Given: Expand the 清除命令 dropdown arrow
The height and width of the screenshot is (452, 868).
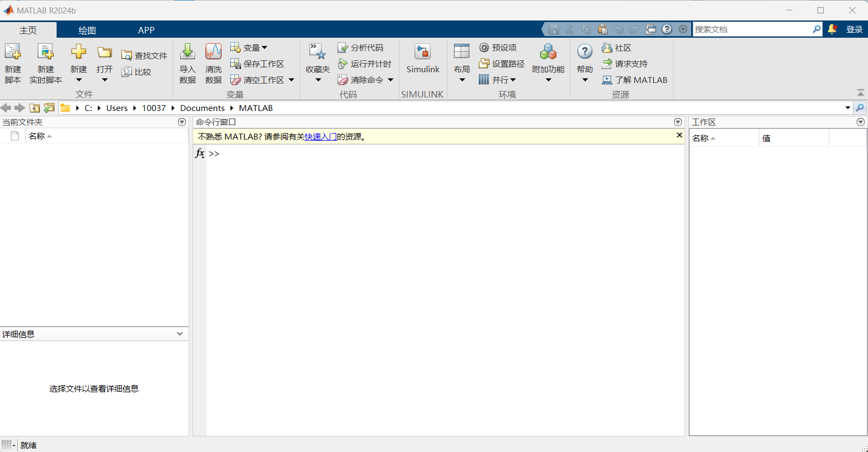Looking at the screenshot, I should (390, 80).
